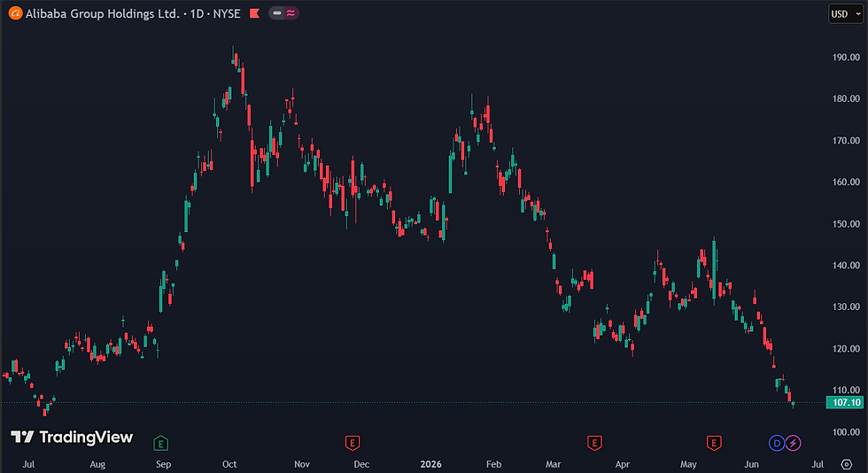The image size is (868, 473).
Task: Click the 140.00 price axis label
Action: (x=846, y=266)
